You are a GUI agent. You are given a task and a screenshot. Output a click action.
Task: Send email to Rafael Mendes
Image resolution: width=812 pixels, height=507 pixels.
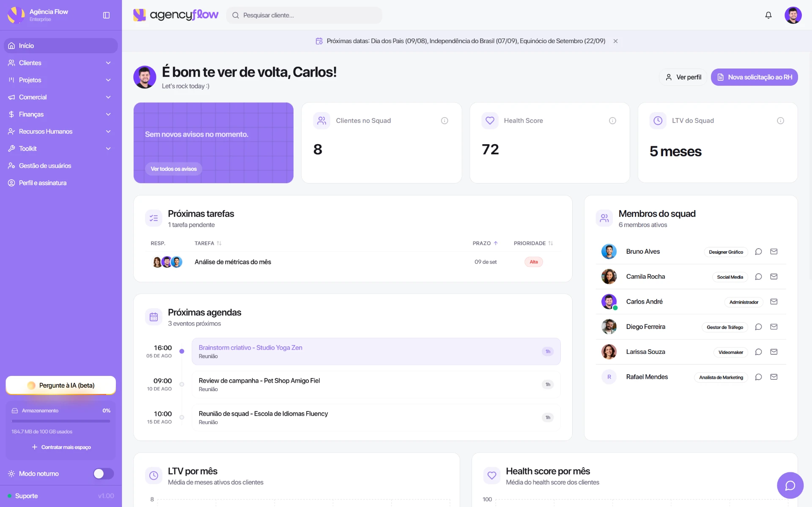tap(774, 377)
